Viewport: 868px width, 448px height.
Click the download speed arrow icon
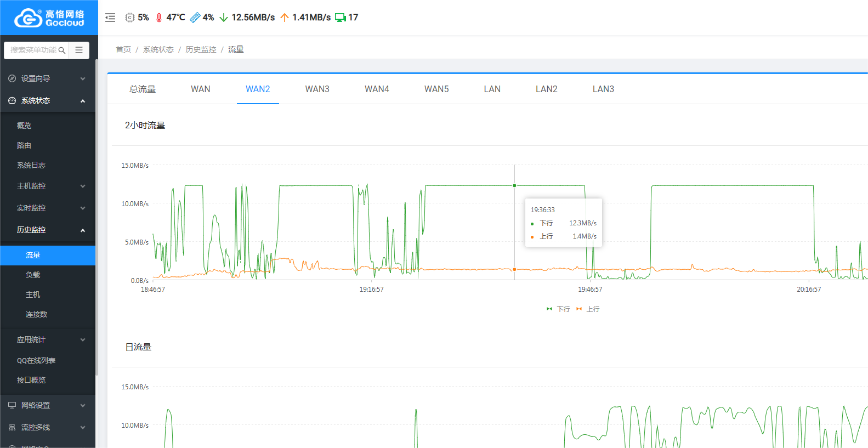[x=224, y=18]
